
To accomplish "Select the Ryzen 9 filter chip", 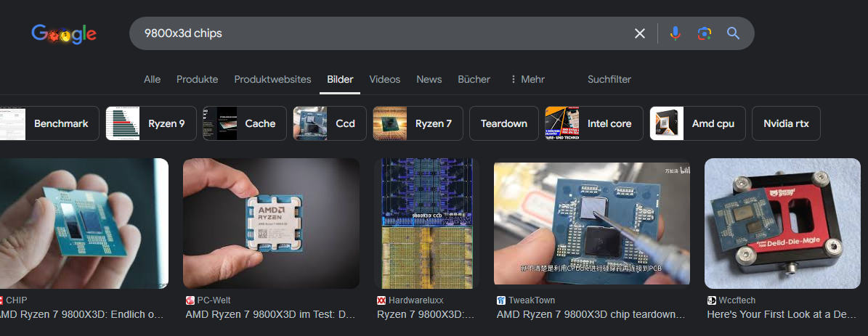I will coord(151,123).
